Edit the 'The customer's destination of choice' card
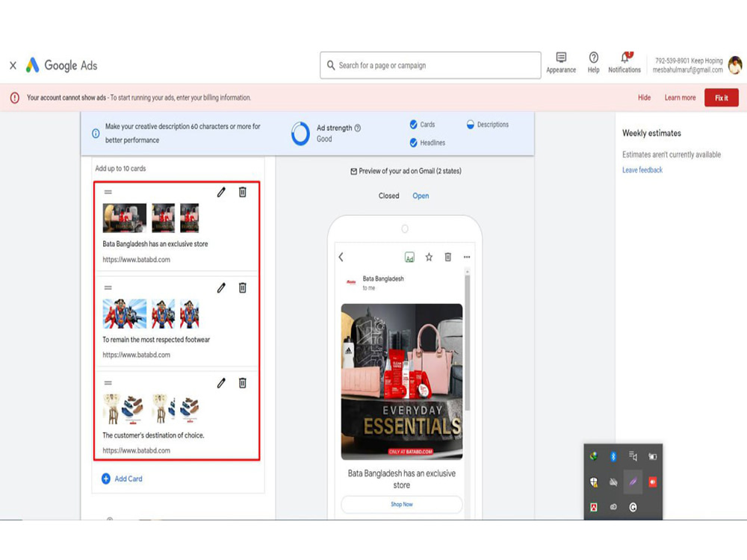This screenshot has width=747, height=560. click(221, 383)
